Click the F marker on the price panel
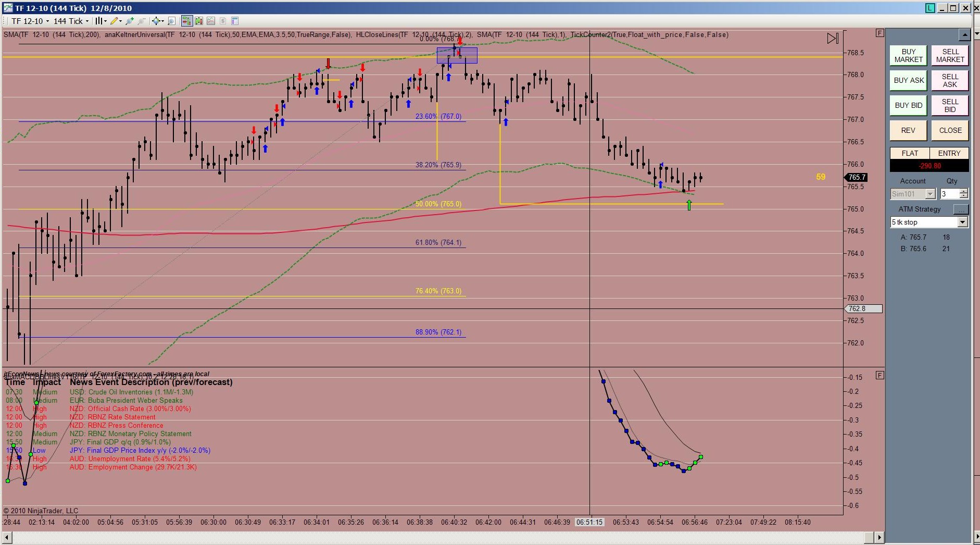 pos(880,33)
